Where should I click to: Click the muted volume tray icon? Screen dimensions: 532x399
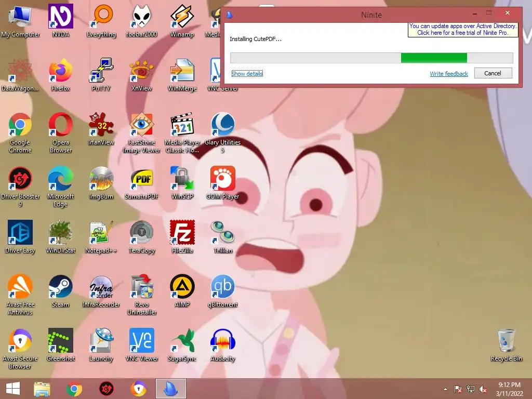483,389
